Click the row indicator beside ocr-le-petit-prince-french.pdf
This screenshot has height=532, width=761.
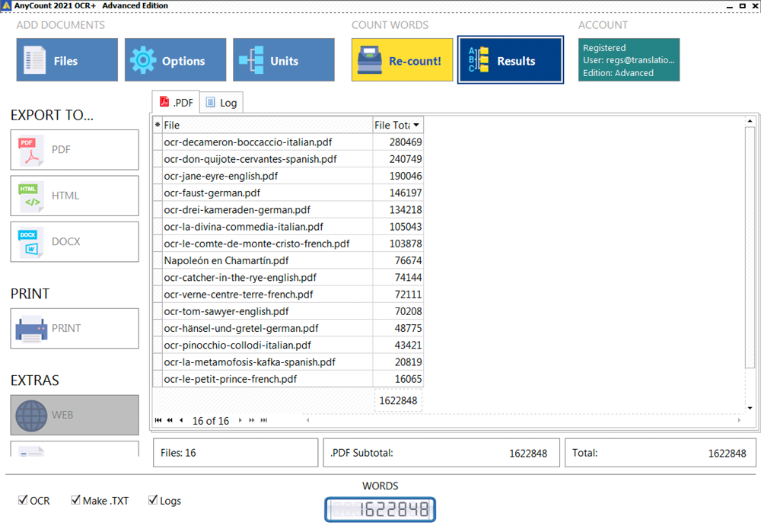coord(158,379)
